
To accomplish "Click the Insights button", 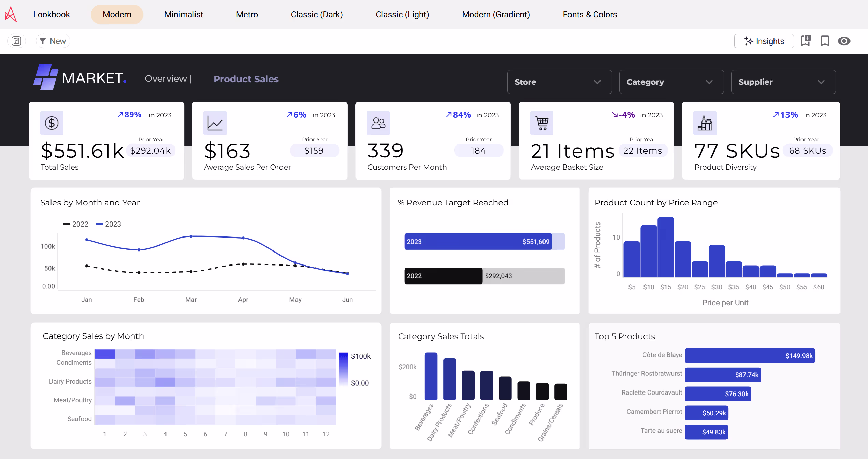I will tap(764, 41).
